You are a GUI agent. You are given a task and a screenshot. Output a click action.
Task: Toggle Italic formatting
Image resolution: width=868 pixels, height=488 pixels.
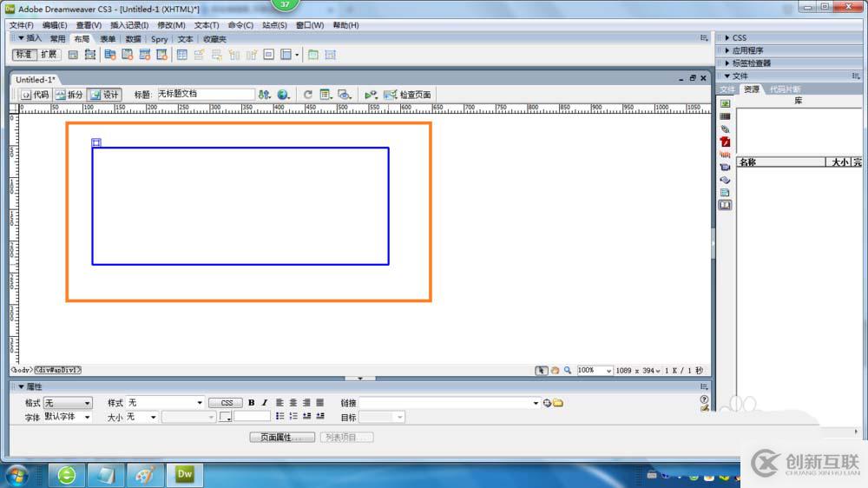[265, 403]
